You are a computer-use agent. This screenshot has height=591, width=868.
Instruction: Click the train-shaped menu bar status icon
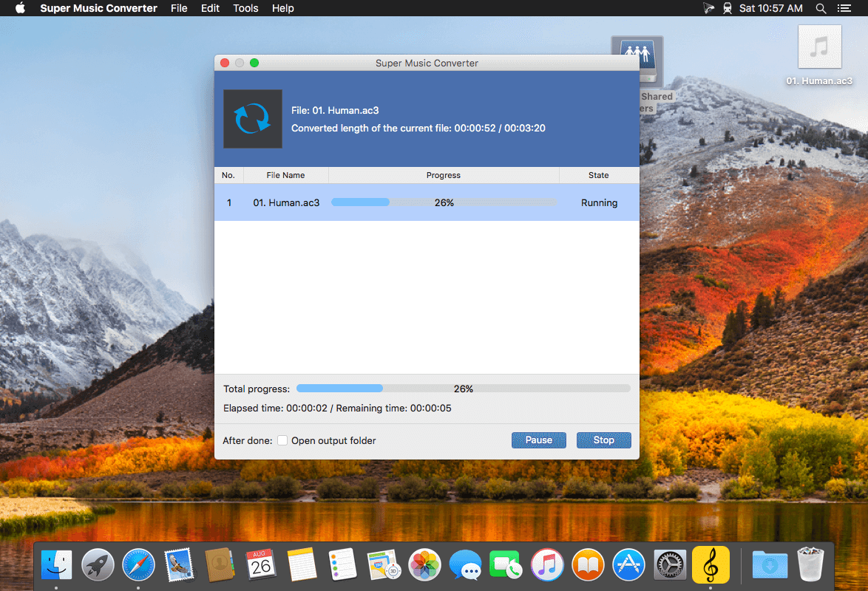(728, 8)
